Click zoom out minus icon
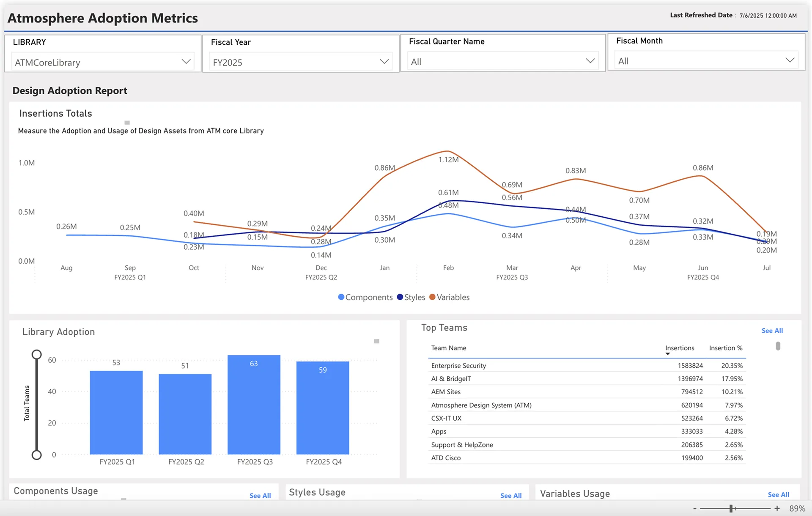Image resolution: width=812 pixels, height=516 pixels. pos(694,508)
